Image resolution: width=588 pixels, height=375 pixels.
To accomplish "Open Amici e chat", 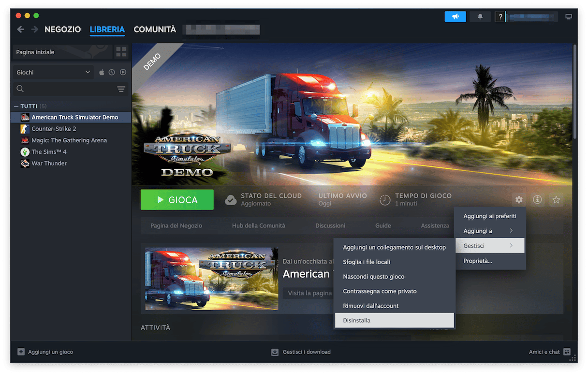I will tap(544, 352).
